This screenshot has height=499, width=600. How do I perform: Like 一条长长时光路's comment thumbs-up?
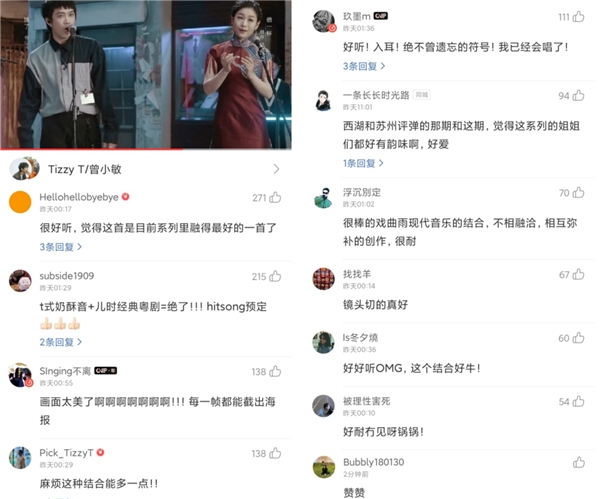tap(578, 95)
